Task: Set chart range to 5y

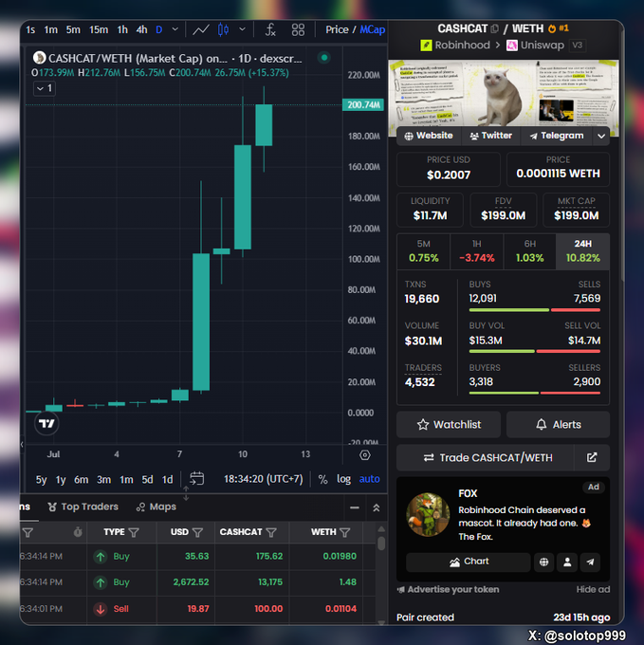Action: pos(41,480)
